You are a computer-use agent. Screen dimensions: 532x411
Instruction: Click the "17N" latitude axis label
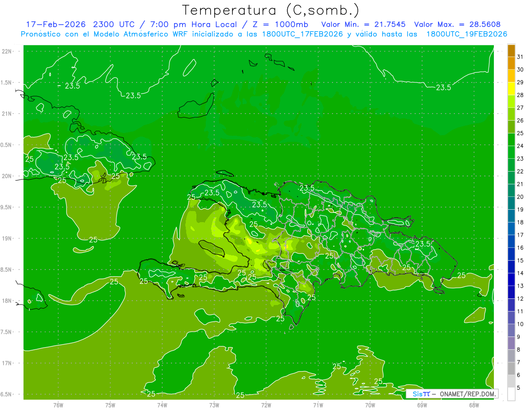[7, 363]
